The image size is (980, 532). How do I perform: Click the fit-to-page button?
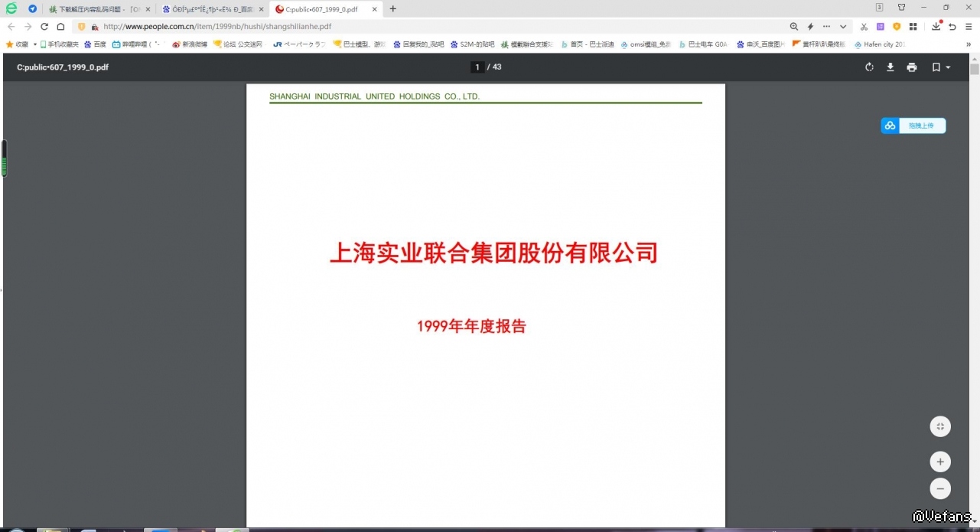pos(940,426)
